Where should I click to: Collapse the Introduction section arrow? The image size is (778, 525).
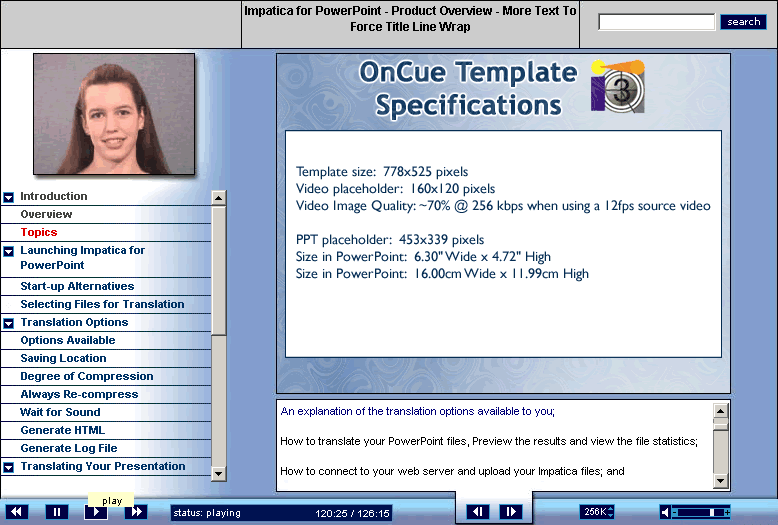[x=8, y=197]
